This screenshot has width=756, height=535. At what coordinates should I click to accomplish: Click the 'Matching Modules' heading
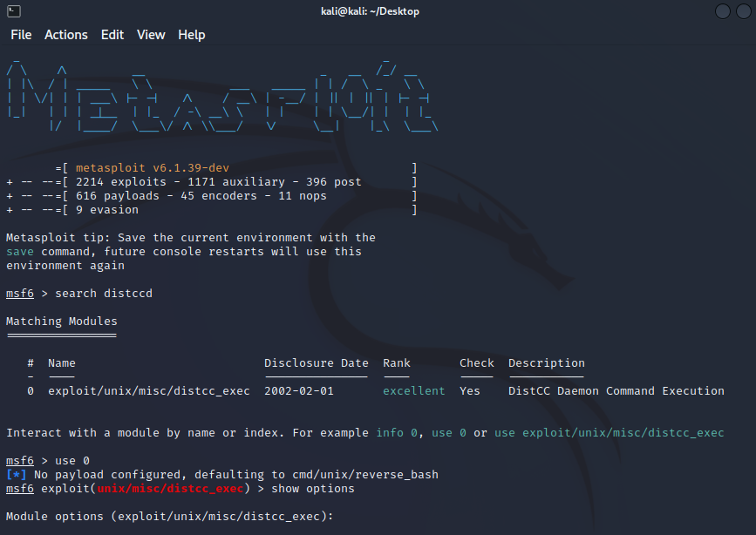(62, 322)
